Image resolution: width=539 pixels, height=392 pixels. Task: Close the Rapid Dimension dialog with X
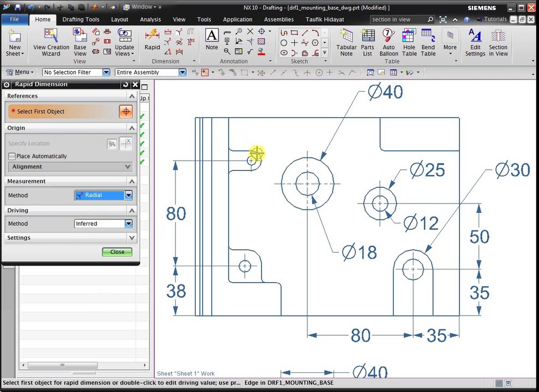point(136,84)
